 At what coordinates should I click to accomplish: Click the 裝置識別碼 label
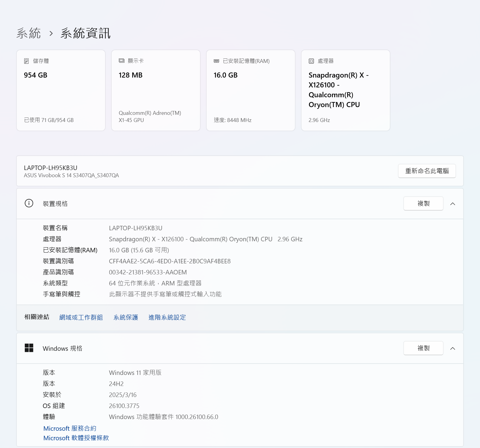coord(58,261)
